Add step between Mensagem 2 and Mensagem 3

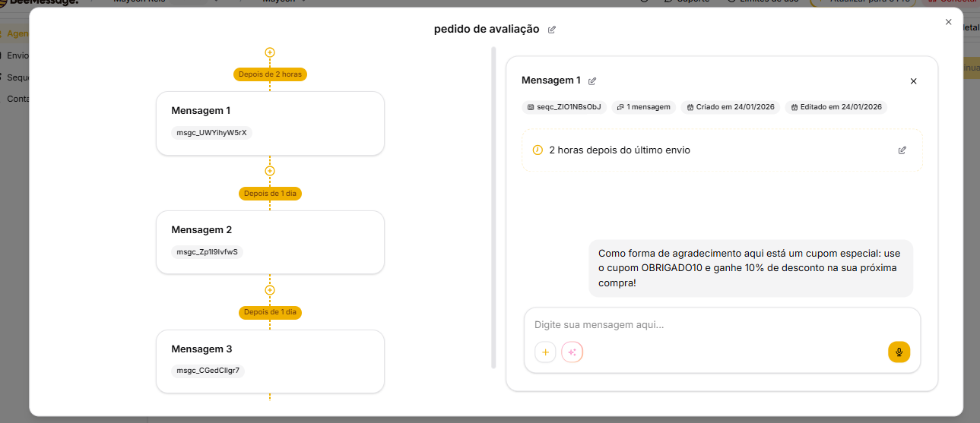point(270,290)
